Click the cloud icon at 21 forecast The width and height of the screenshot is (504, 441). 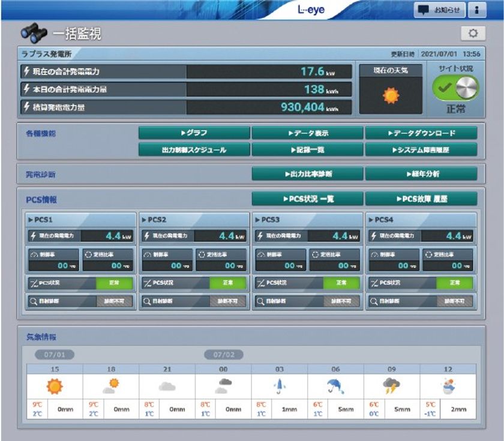point(167,387)
